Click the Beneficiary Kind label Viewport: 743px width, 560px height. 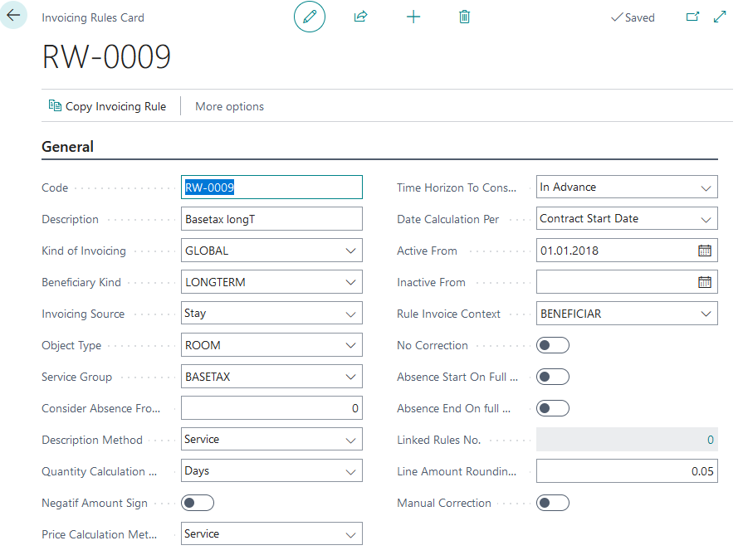click(81, 282)
